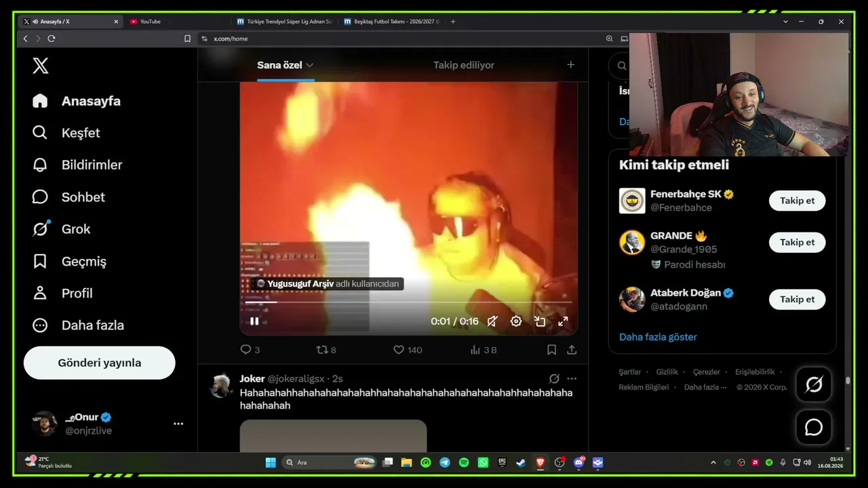Switch to Takip ediliyor tab
This screenshot has height=488, width=868.
pyautogui.click(x=464, y=65)
